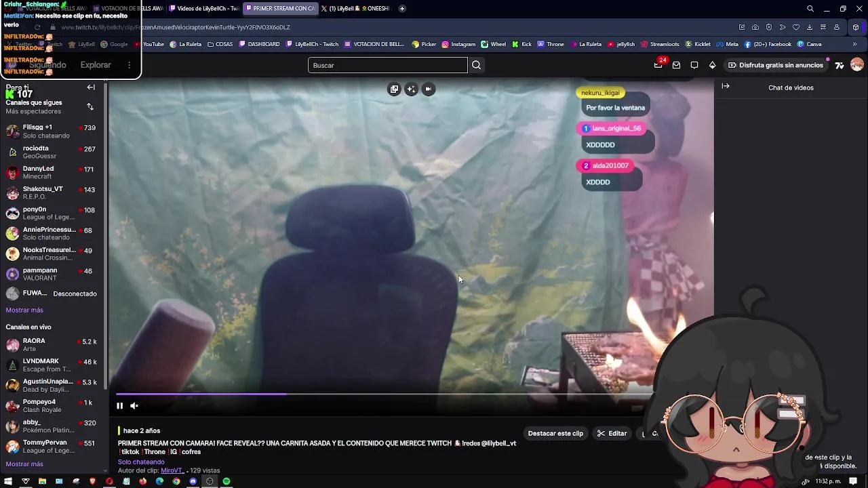The height and width of the screenshot is (488, 868).
Task: Open the DASHBOARD bookmark
Action: (259, 44)
